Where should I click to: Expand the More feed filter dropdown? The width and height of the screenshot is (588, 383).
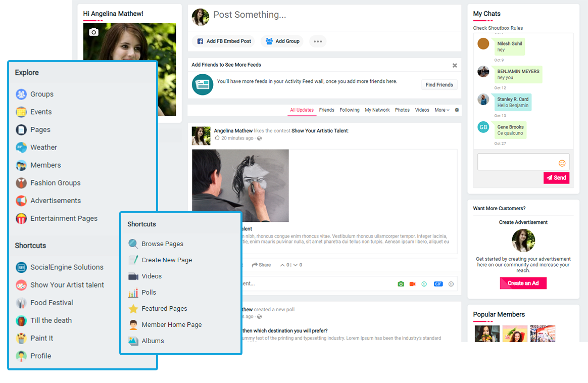[442, 110]
